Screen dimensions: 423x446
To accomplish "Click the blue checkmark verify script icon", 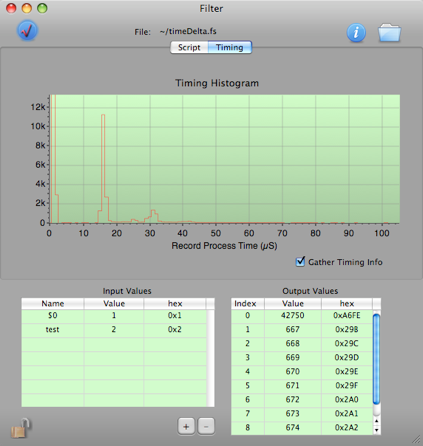I will coord(27,31).
